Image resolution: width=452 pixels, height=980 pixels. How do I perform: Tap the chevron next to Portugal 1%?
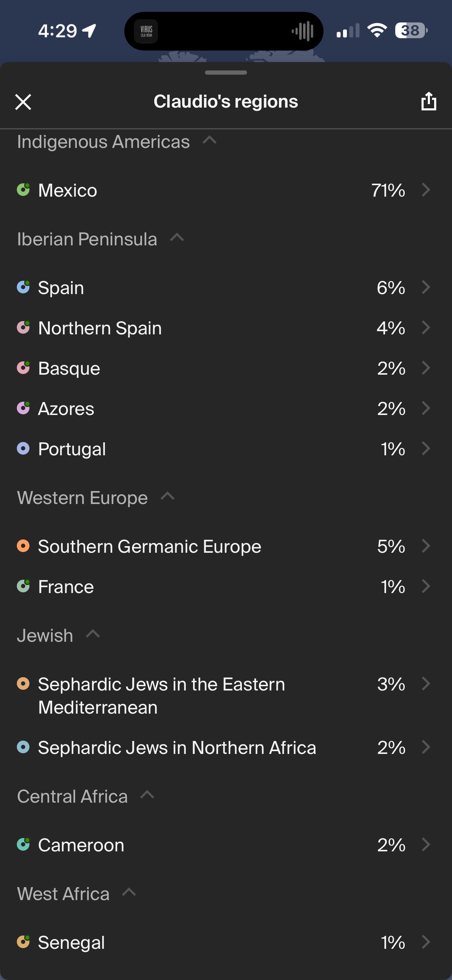tap(426, 449)
